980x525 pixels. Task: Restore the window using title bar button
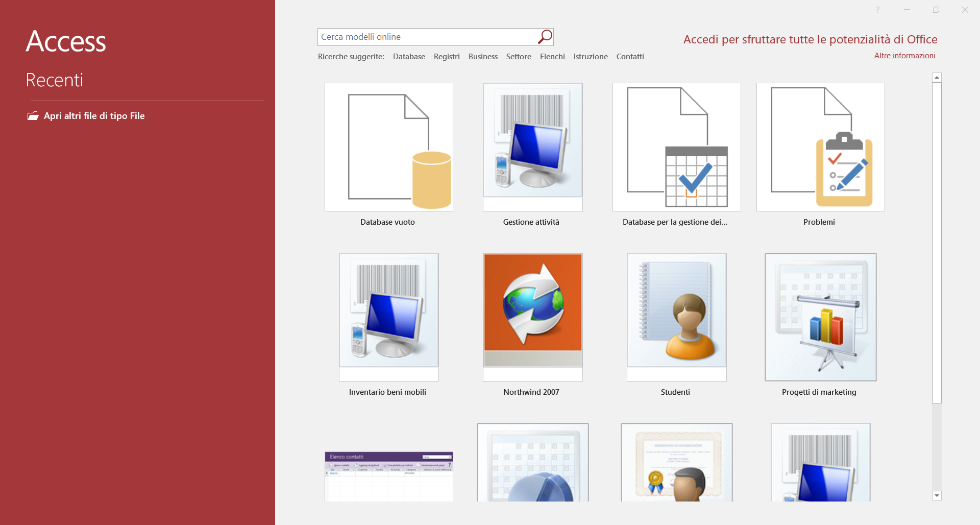(x=936, y=10)
